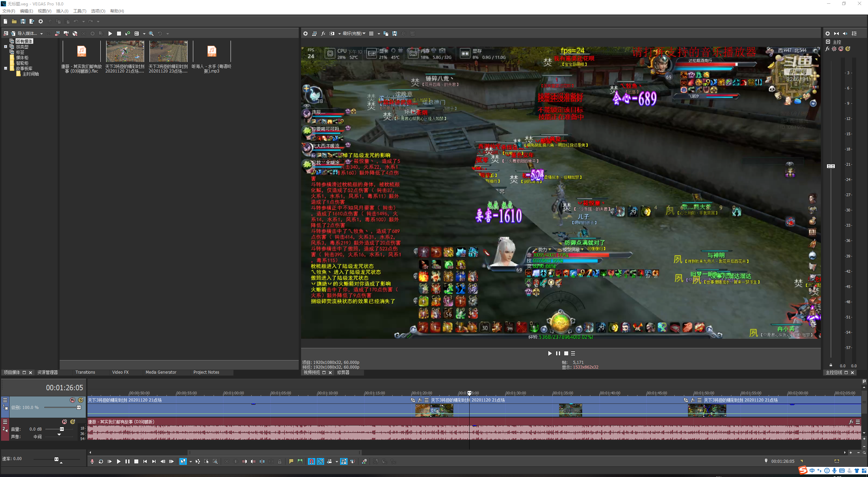Open Master FX in the master bus
The height and width of the screenshot is (477, 868).
point(827,49)
